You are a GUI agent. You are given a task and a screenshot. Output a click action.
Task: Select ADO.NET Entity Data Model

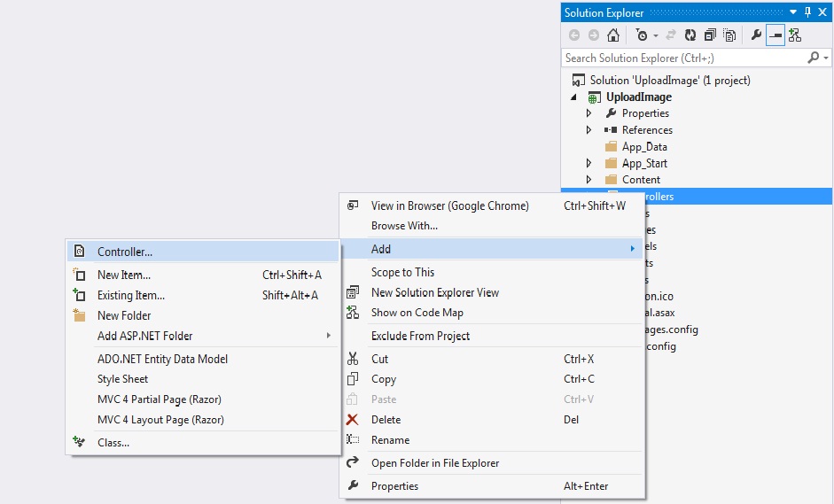(x=203, y=359)
